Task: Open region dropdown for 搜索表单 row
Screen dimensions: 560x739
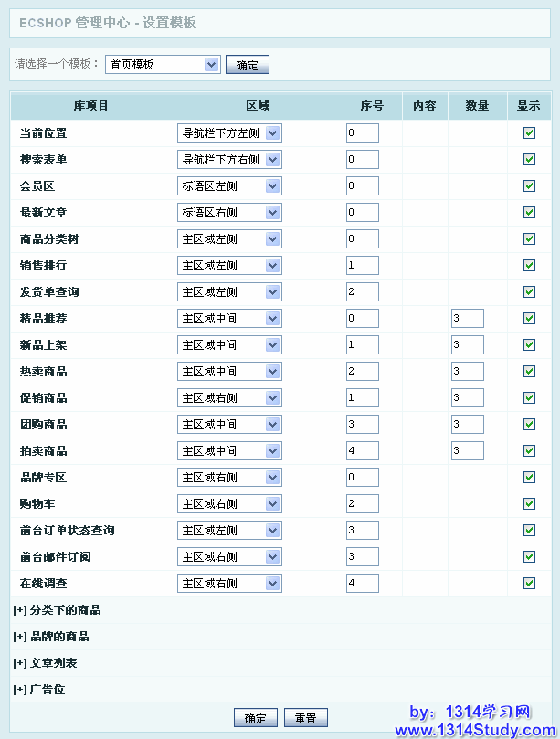Action: 229,160
